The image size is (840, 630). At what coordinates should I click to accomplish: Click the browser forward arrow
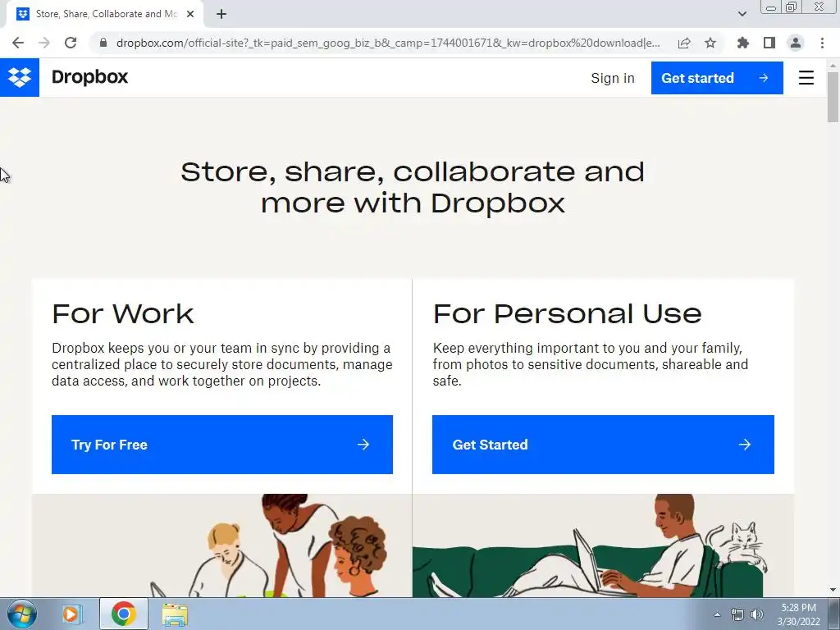tap(44, 43)
